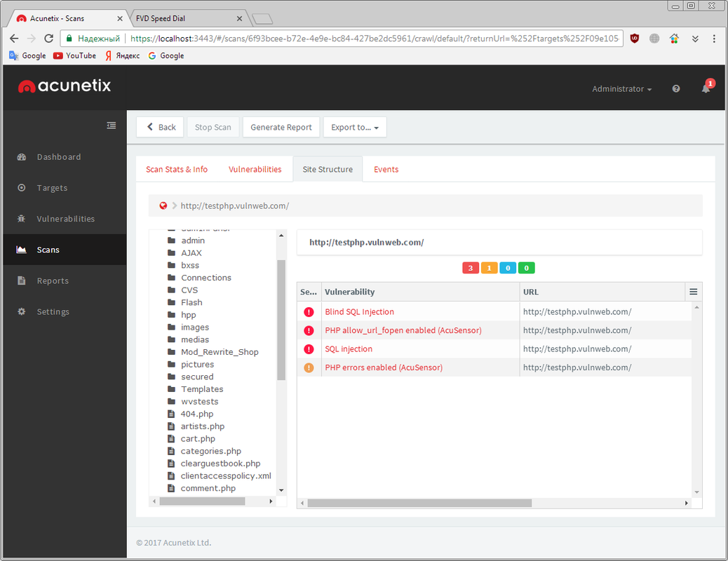Click the vulnerability table horizontal scrollbar
The image size is (728, 561).
[419, 503]
